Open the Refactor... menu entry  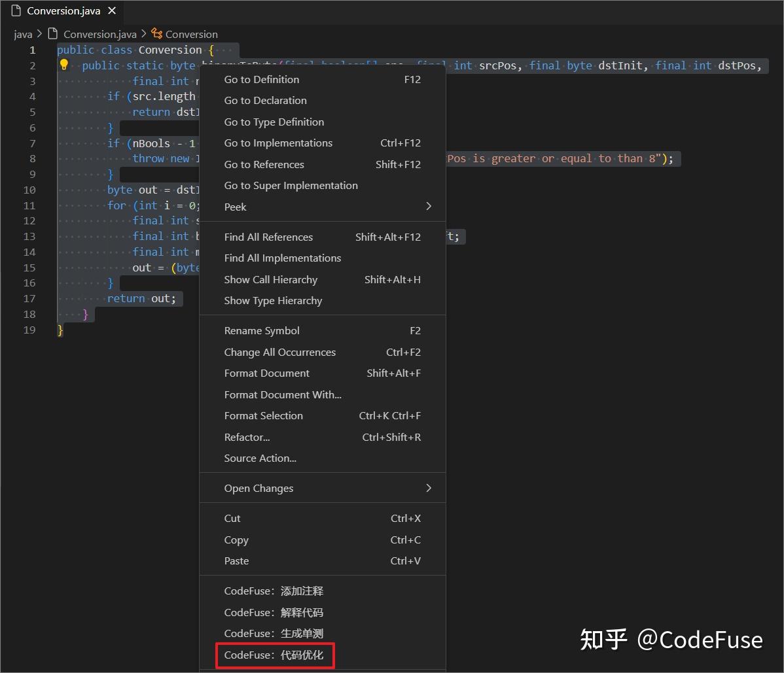point(247,437)
